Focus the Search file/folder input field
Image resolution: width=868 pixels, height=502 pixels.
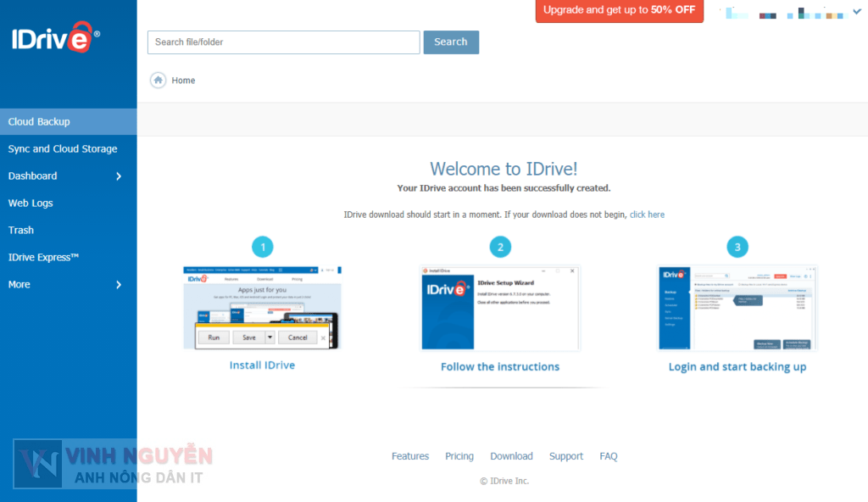283,42
